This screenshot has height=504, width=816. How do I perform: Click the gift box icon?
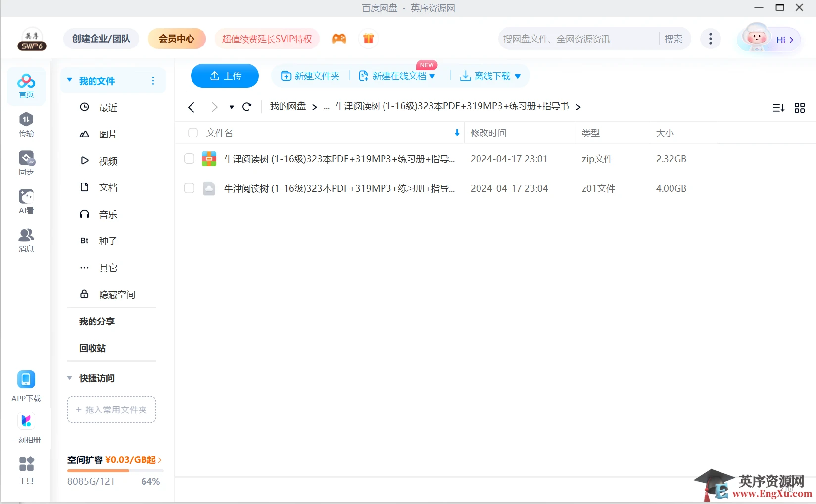(x=369, y=39)
